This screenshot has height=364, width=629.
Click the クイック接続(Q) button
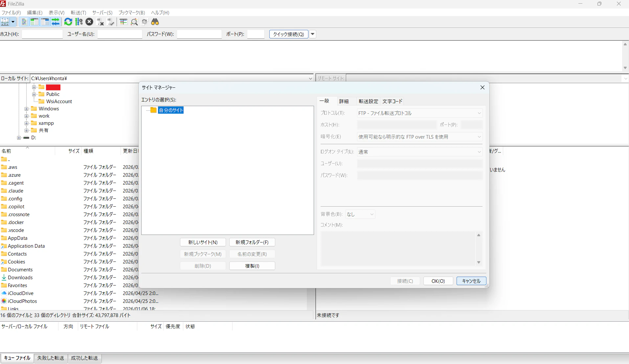(289, 34)
